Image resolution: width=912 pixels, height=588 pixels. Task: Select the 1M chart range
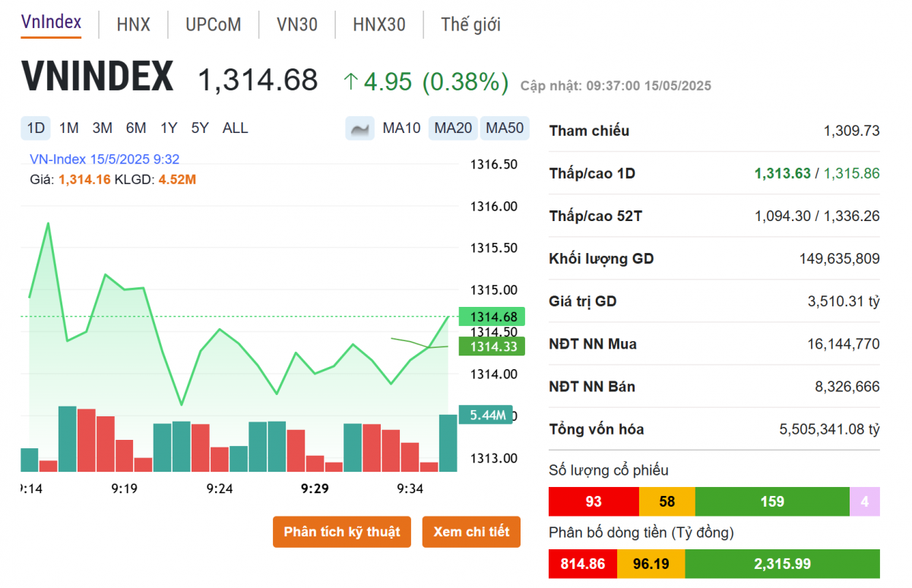(x=69, y=128)
